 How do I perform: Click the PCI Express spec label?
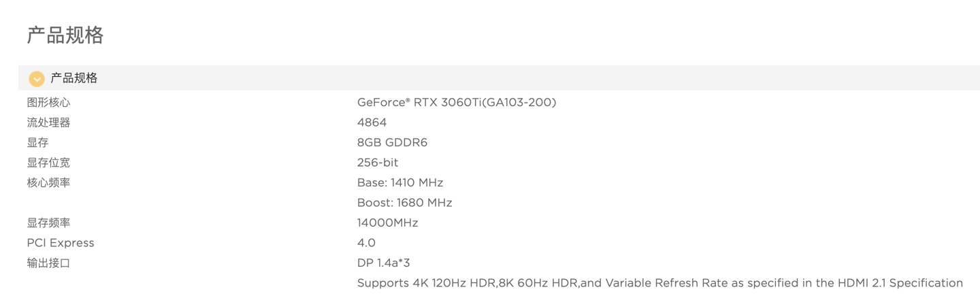[x=61, y=243]
